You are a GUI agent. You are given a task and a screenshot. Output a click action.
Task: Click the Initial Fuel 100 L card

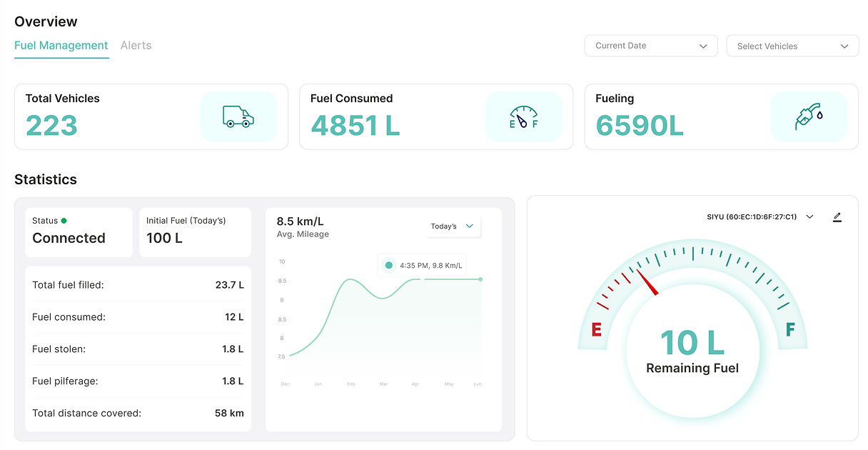pos(195,231)
